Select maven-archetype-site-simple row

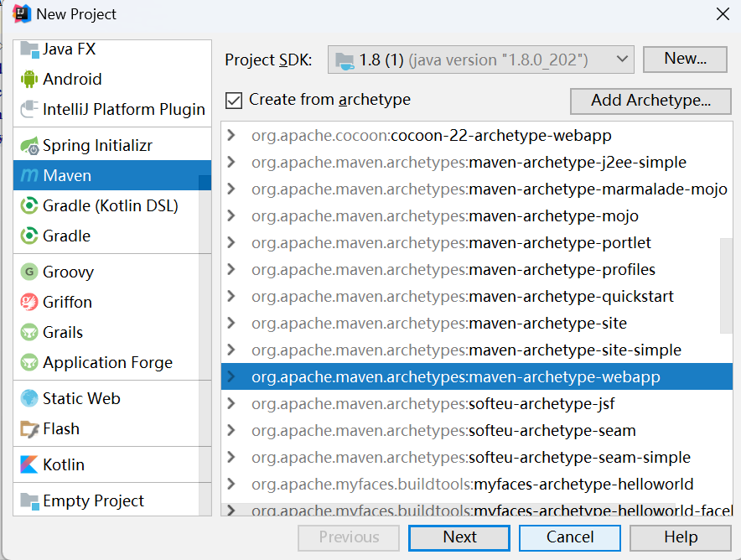tap(477, 350)
